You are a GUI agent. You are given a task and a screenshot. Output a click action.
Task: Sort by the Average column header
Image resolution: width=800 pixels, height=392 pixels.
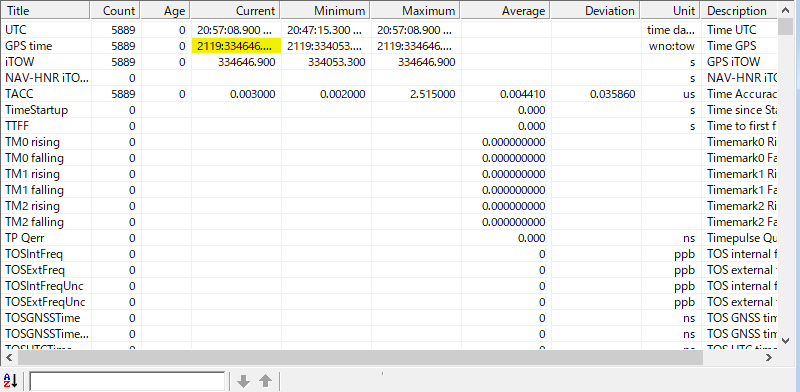click(505, 11)
